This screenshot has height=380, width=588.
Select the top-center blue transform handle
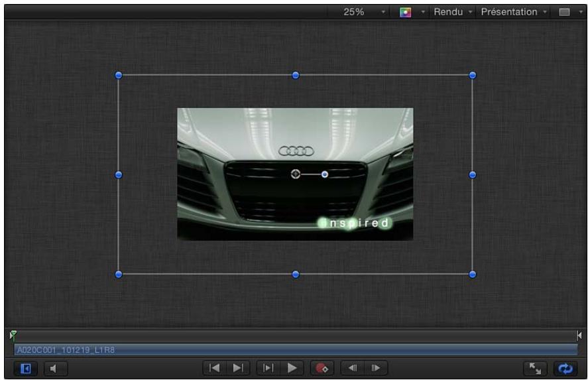[x=296, y=75]
